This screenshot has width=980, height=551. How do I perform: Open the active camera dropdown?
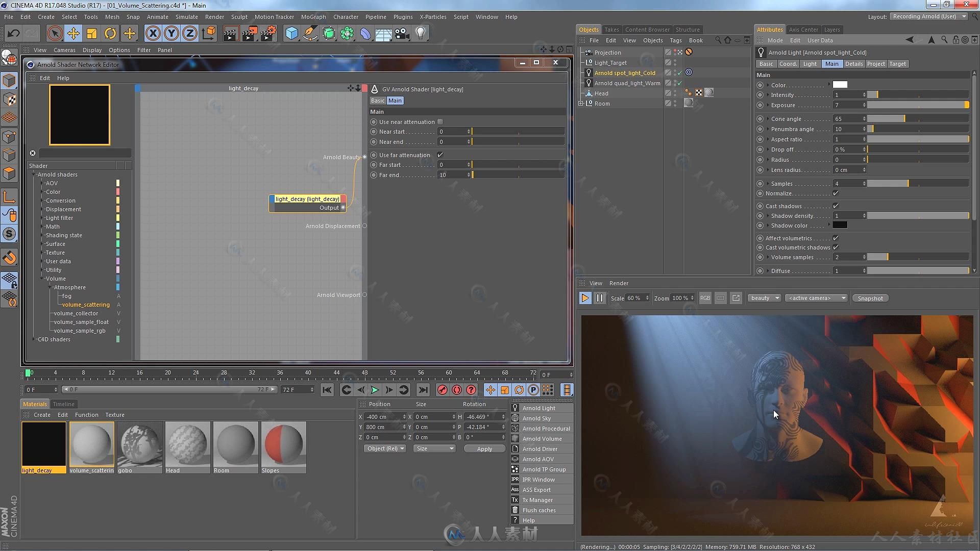click(x=816, y=298)
